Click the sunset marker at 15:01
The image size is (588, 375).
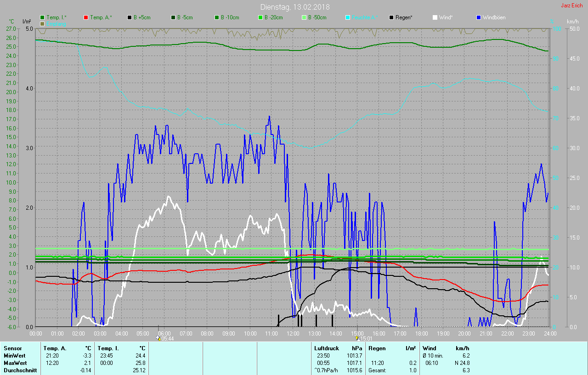[356, 338]
